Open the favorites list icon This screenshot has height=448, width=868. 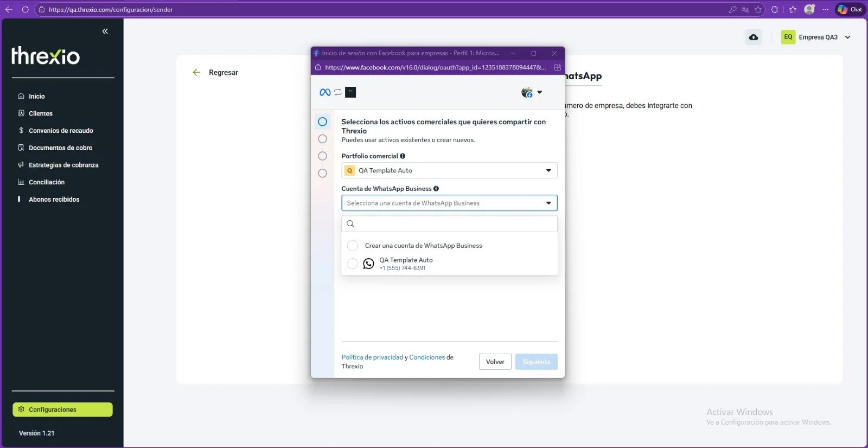[x=793, y=9]
